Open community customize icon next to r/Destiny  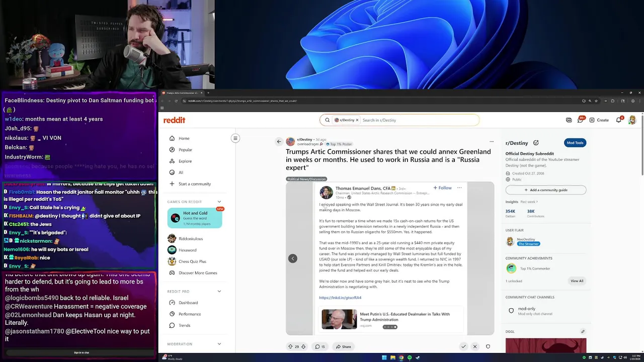coord(536,143)
